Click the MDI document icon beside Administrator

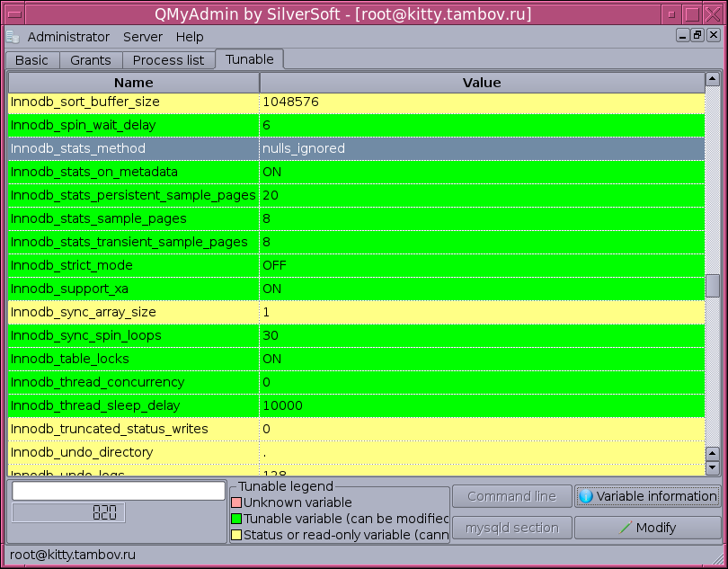click(x=13, y=37)
